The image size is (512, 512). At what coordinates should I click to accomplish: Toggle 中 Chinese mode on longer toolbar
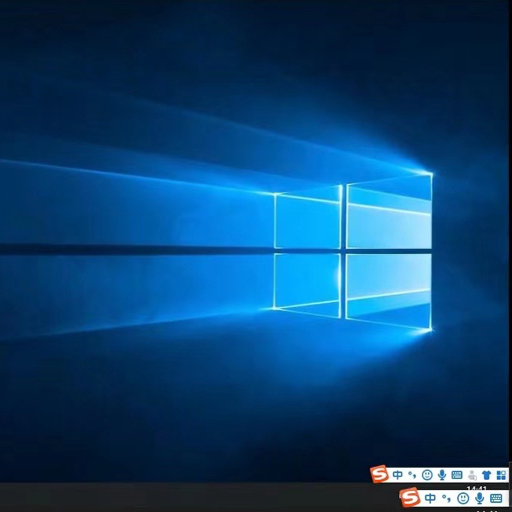pos(397,474)
